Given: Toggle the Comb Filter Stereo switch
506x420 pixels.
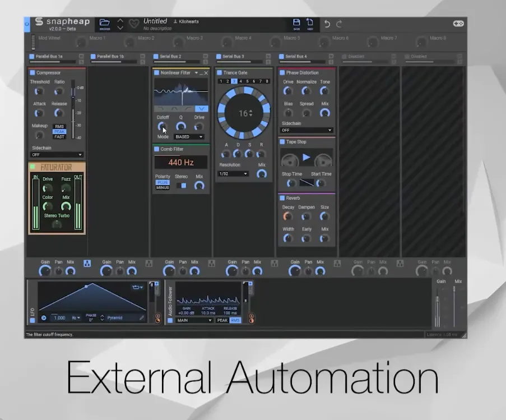Looking at the screenshot, I should pyautogui.click(x=182, y=186).
